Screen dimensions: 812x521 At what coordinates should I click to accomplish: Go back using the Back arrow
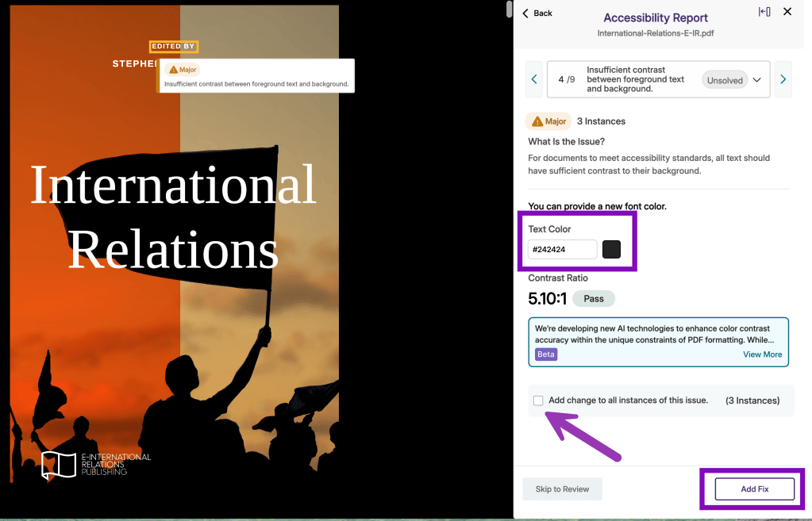[537, 13]
